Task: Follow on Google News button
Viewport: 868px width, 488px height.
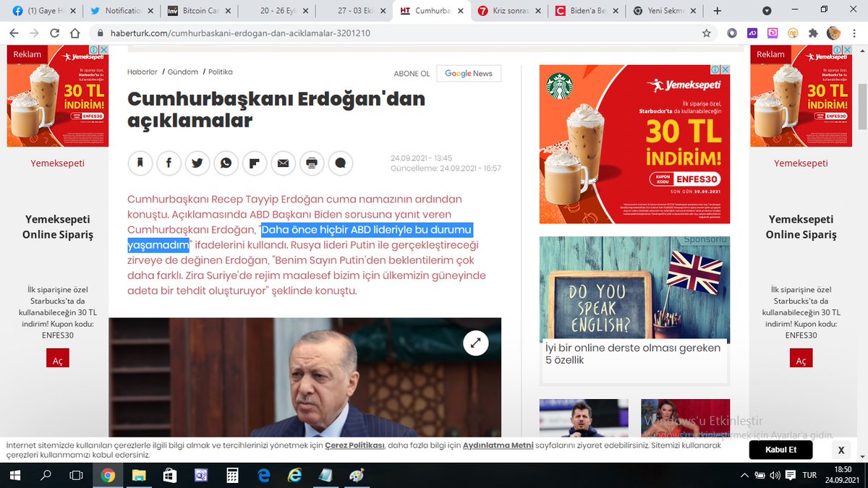Action: [469, 73]
